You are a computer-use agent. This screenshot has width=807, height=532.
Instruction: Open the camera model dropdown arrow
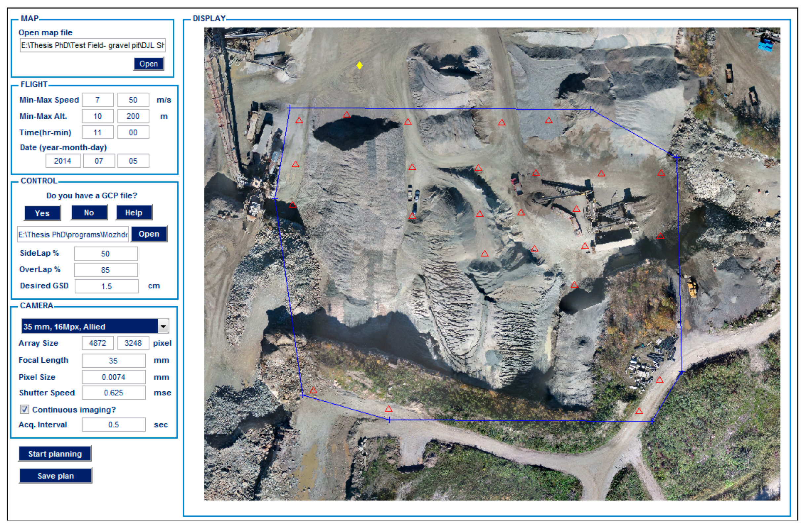coord(163,327)
